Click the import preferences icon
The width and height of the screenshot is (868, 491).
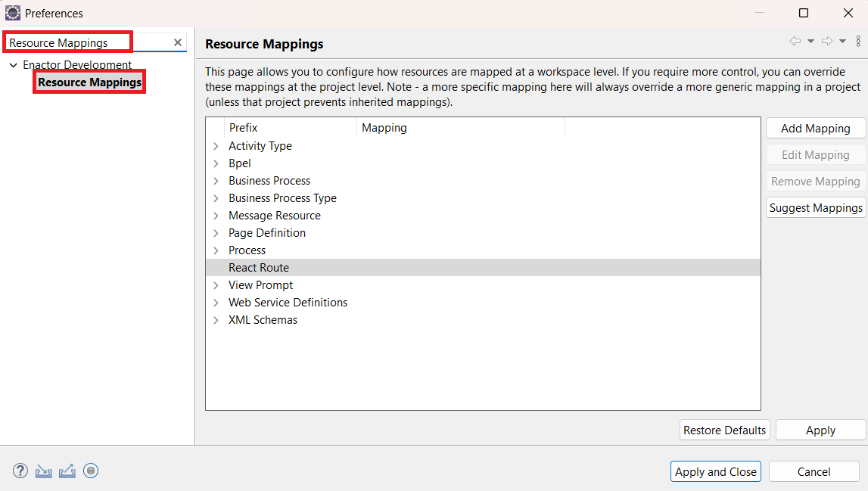point(44,471)
